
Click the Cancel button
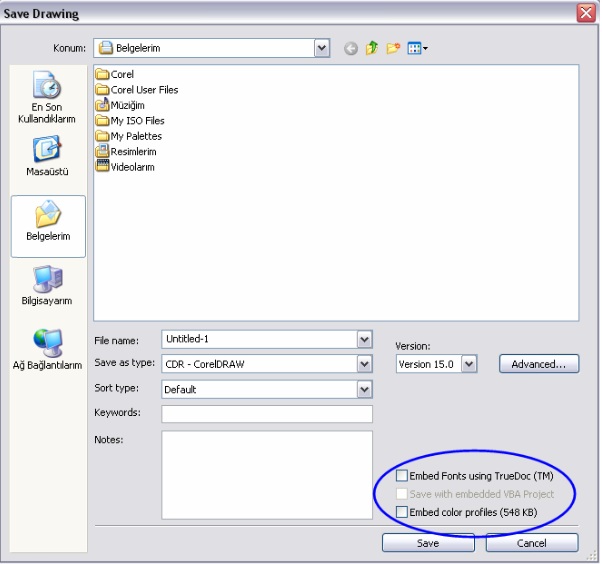(x=532, y=543)
